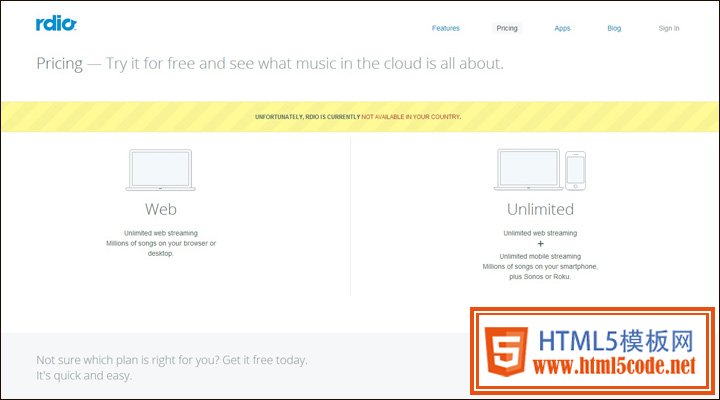The image size is (720, 400).
Task: Click "Unlimited mobile streaming" text
Action: click(x=540, y=256)
